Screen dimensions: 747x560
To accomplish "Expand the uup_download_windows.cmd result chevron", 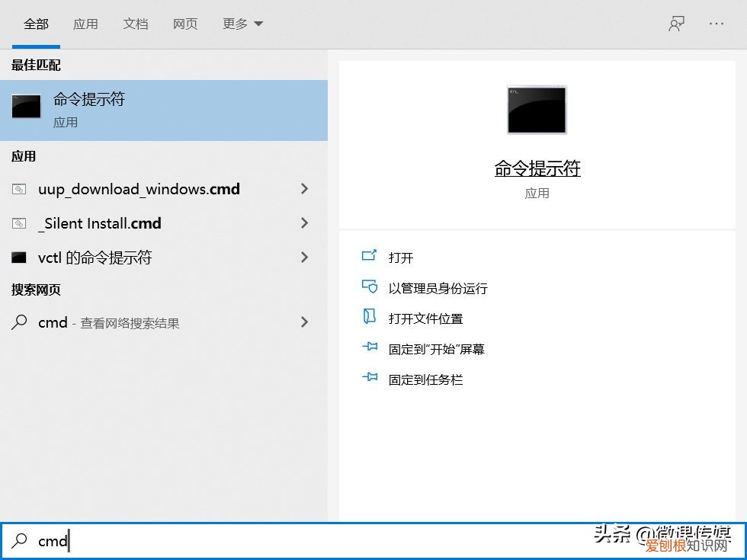I will pyautogui.click(x=304, y=189).
